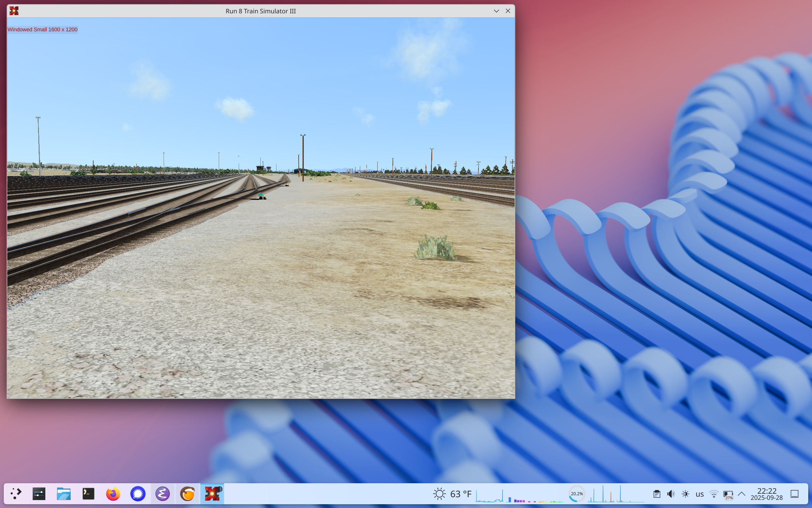Expand the hidden system tray icons
Viewport: 812px width, 508px height.
[x=742, y=494]
